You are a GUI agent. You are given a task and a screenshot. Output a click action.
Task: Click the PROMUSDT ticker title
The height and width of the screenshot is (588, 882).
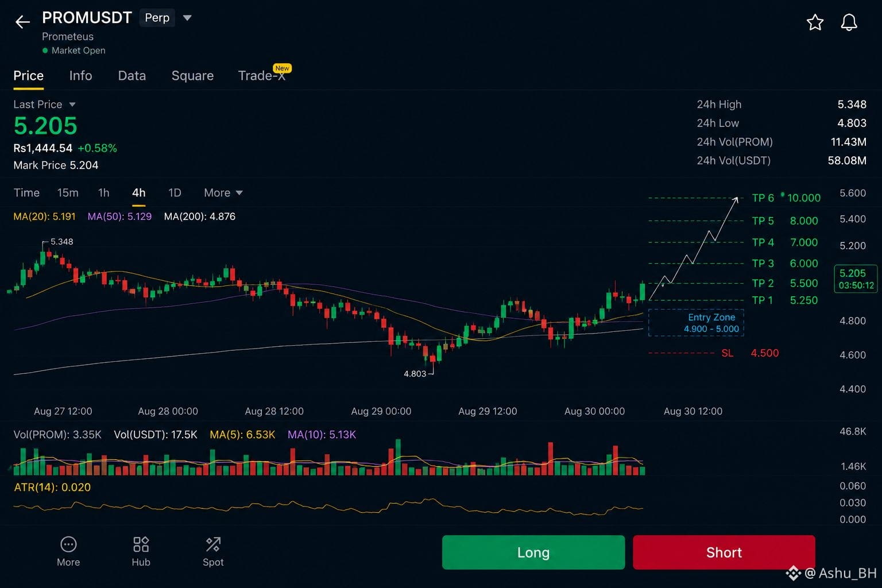click(x=87, y=18)
